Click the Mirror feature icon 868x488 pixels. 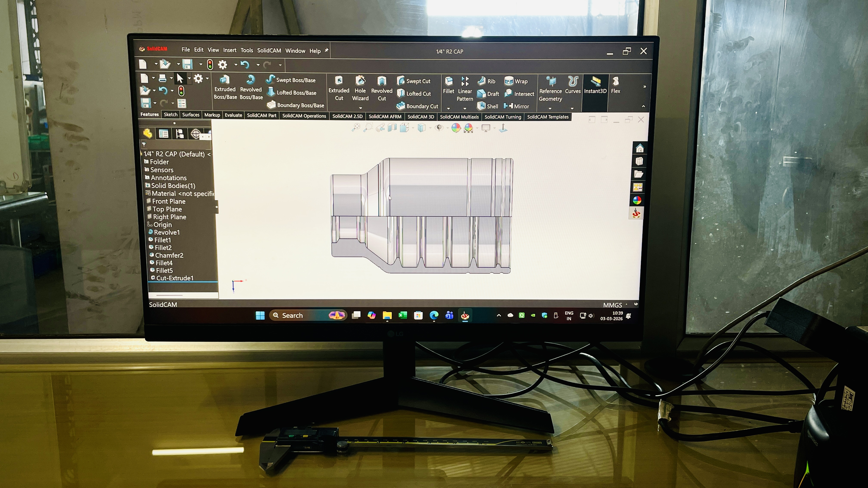point(516,106)
